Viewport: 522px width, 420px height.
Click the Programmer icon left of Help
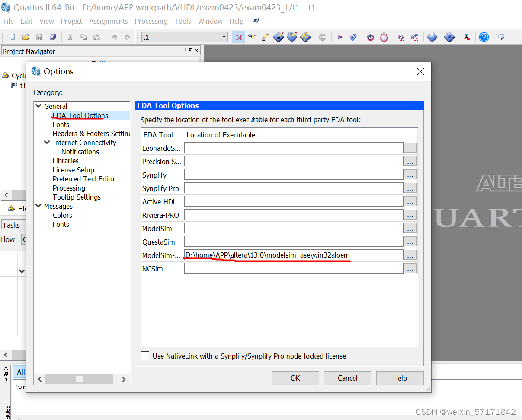click(466, 37)
